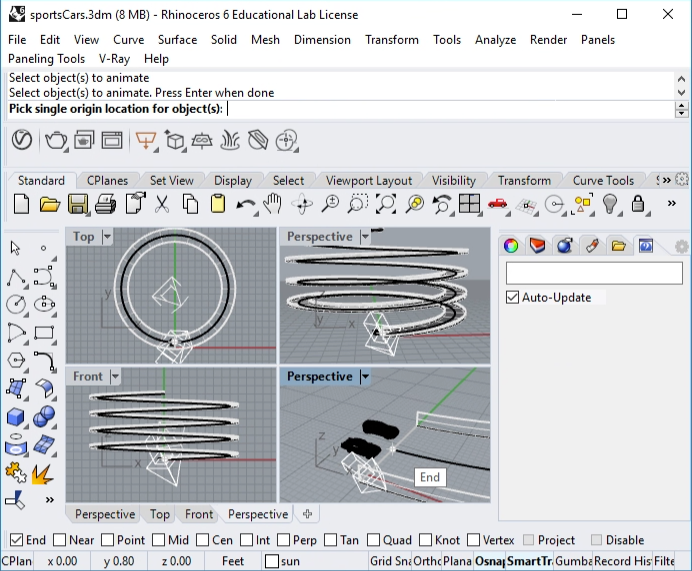This screenshot has width=692, height=571.
Task: Toggle SmartTrack in status bar
Action: (529, 561)
